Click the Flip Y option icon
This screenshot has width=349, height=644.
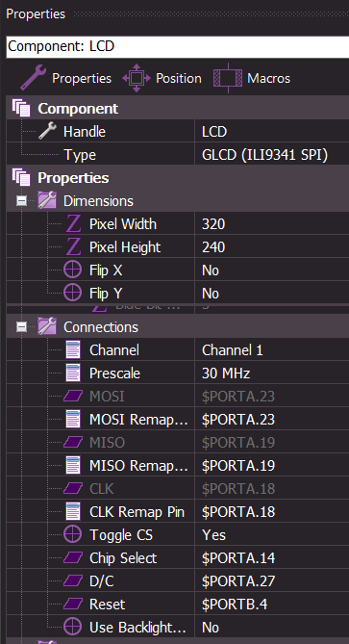tap(73, 294)
